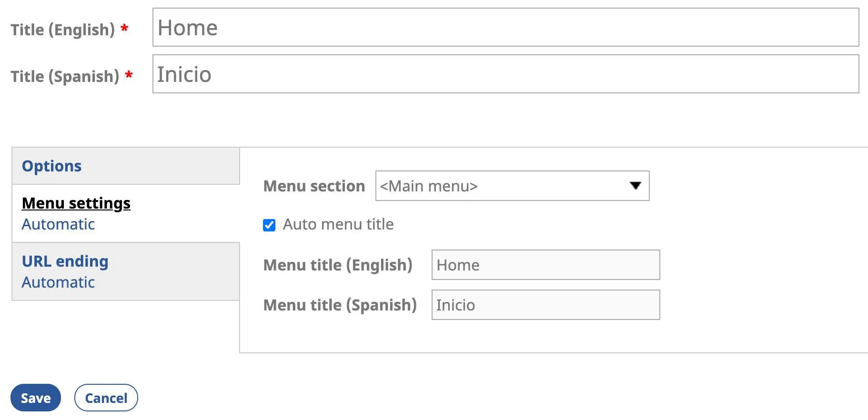Select the Menu settings tab heading
868x420 pixels.
(76, 203)
